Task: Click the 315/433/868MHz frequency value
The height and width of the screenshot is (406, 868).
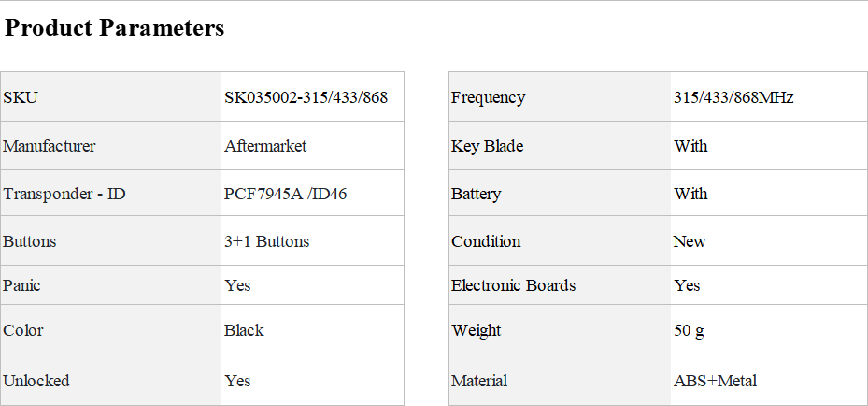Action: [x=733, y=97]
